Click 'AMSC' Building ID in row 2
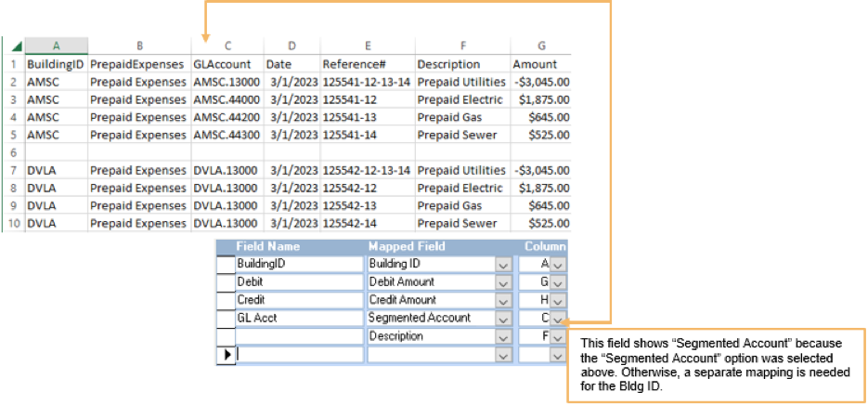The width and height of the screenshot is (868, 405). 56,82
